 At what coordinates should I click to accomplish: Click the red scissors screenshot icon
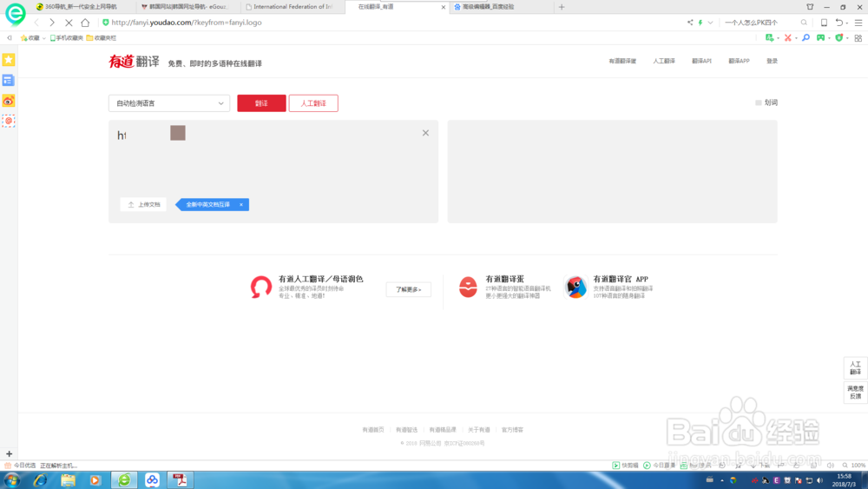(x=788, y=37)
